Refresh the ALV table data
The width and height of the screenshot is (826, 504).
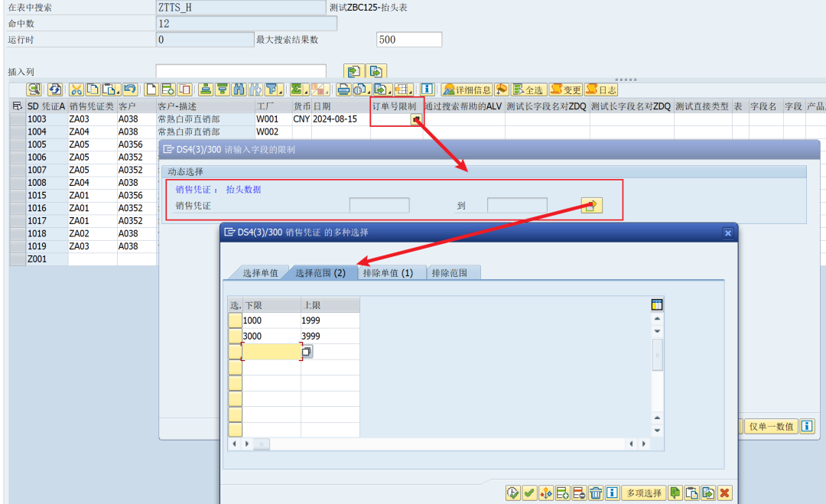click(55, 89)
